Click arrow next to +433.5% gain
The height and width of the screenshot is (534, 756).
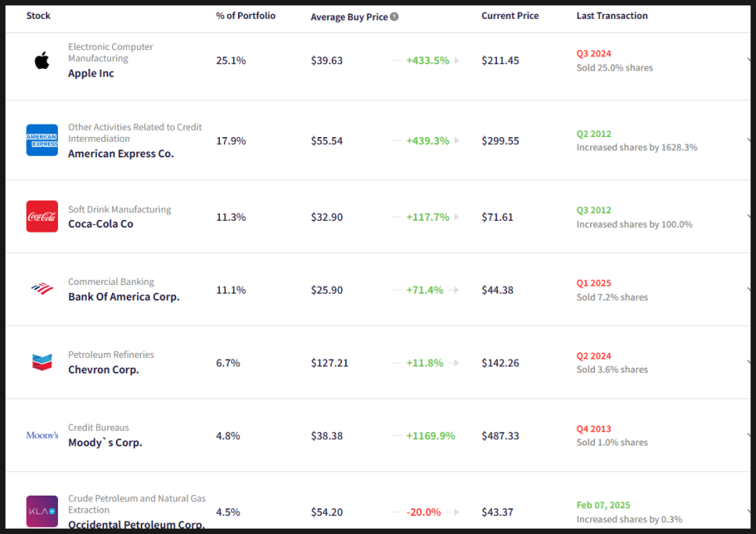pos(456,60)
